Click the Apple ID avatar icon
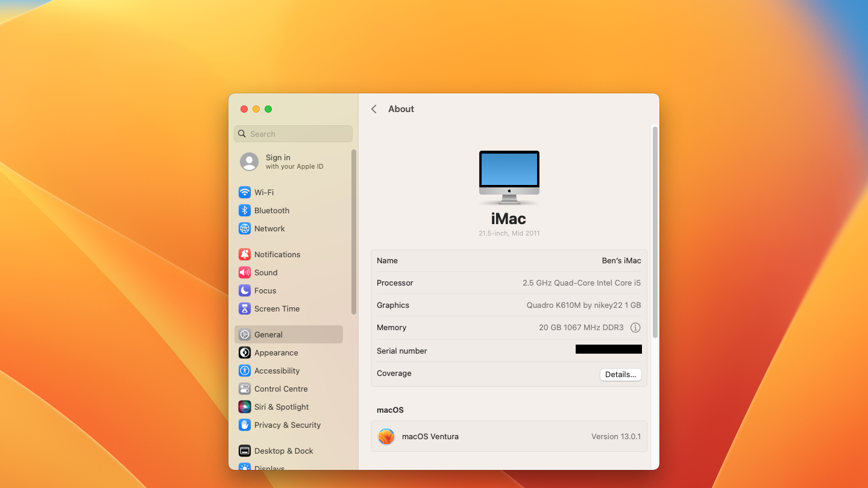 249,161
